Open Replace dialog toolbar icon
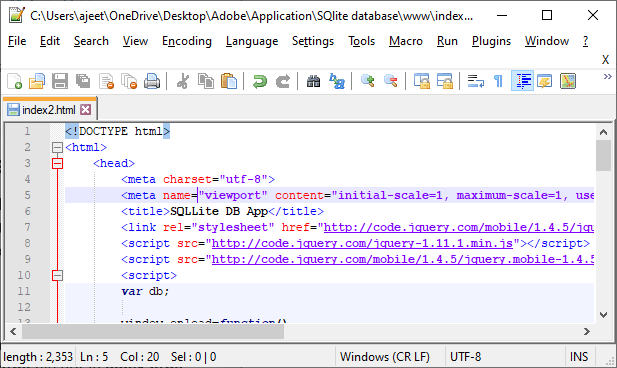 tap(337, 81)
